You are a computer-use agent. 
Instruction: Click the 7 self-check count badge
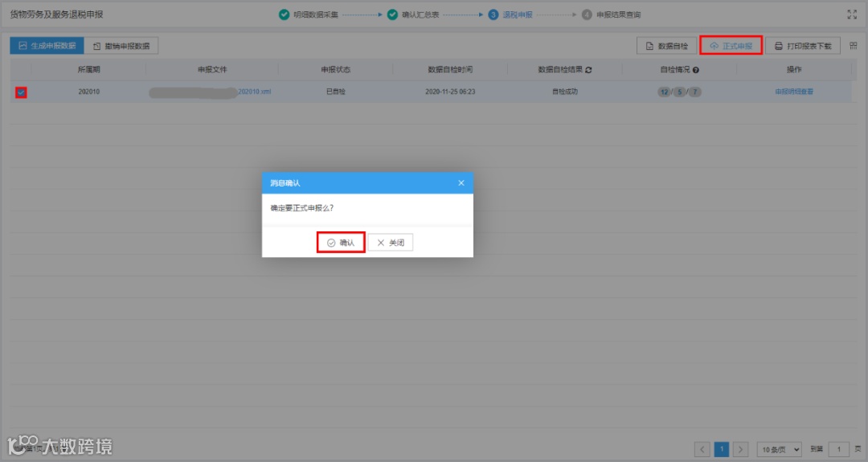[x=694, y=92]
